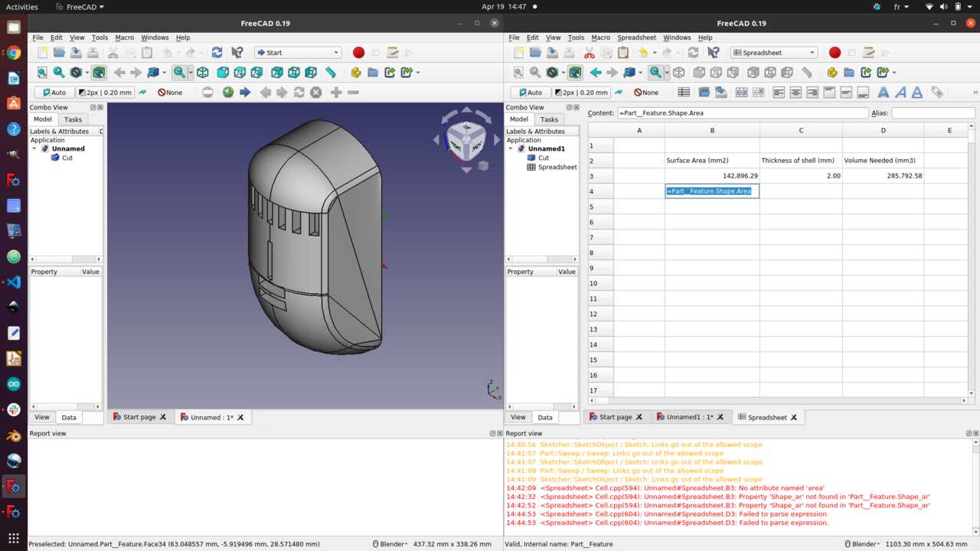
Task: Select the Spreadsheet item in model tree
Action: tap(557, 167)
